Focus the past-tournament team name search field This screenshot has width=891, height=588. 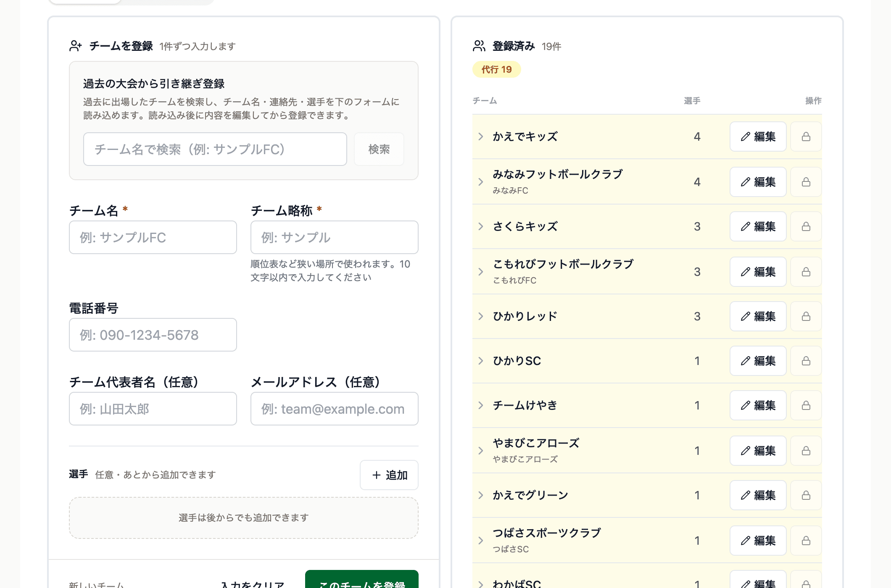[215, 149]
